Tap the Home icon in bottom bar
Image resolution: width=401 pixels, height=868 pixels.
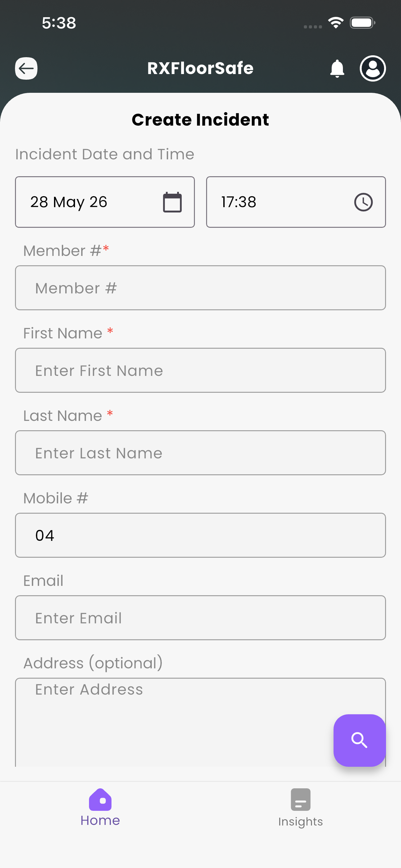pos(100,800)
